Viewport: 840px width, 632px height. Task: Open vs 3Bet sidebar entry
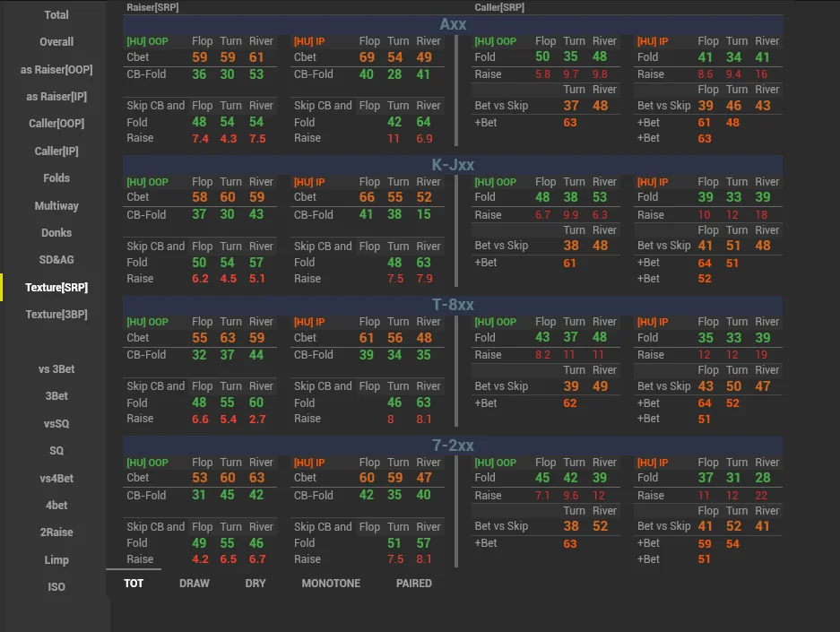click(56, 369)
